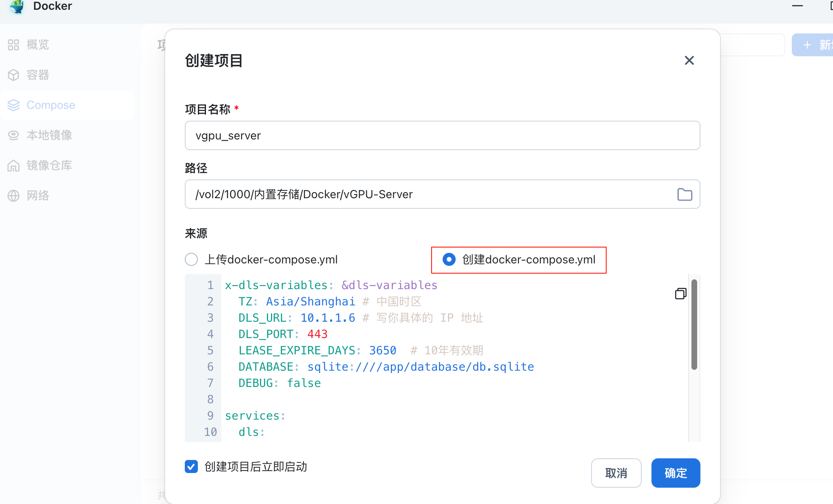
Task: Click the LEASE_EXPIRE_DAYS value 3650
Action: tap(383, 350)
